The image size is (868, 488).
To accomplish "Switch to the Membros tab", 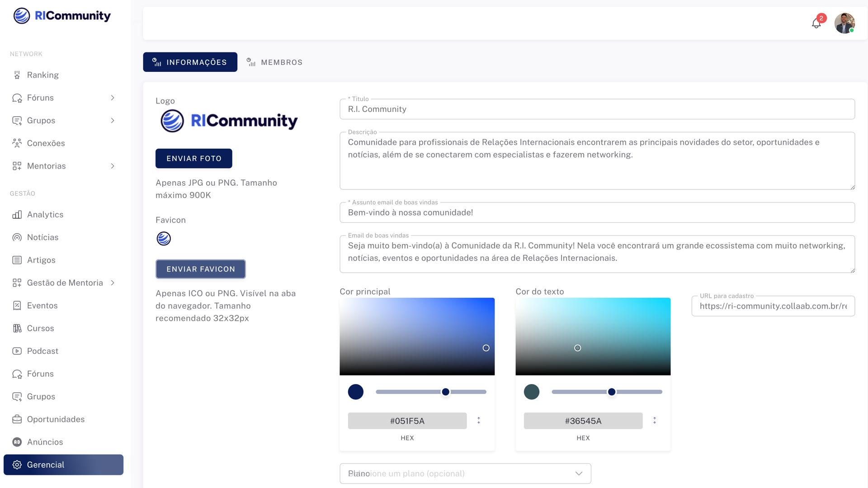I will (x=274, y=62).
